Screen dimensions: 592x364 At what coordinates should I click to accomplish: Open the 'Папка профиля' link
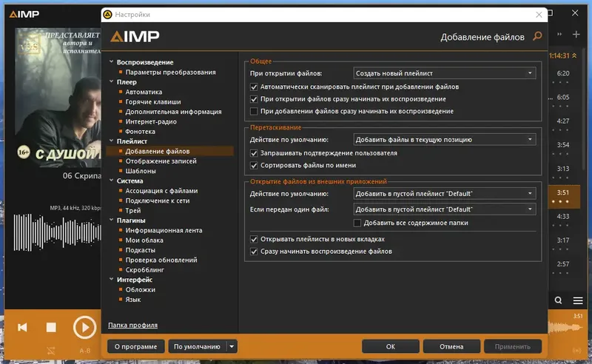click(x=133, y=325)
